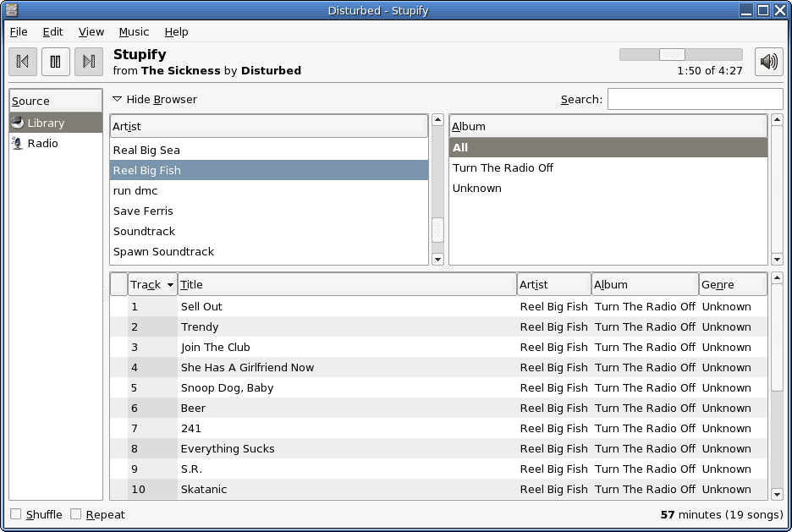The image size is (792, 532).
Task: Open the Help menu
Action: (x=176, y=32)
